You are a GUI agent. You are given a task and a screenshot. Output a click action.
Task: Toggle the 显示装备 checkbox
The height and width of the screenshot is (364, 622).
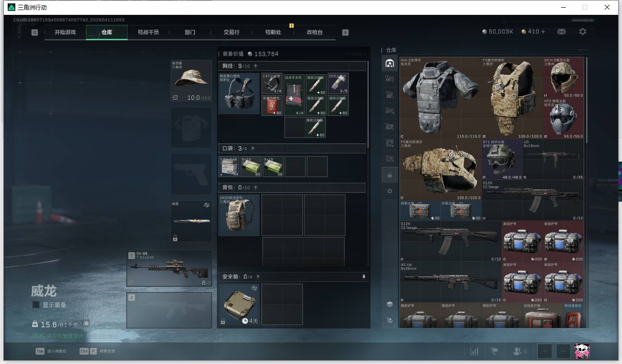36,305
